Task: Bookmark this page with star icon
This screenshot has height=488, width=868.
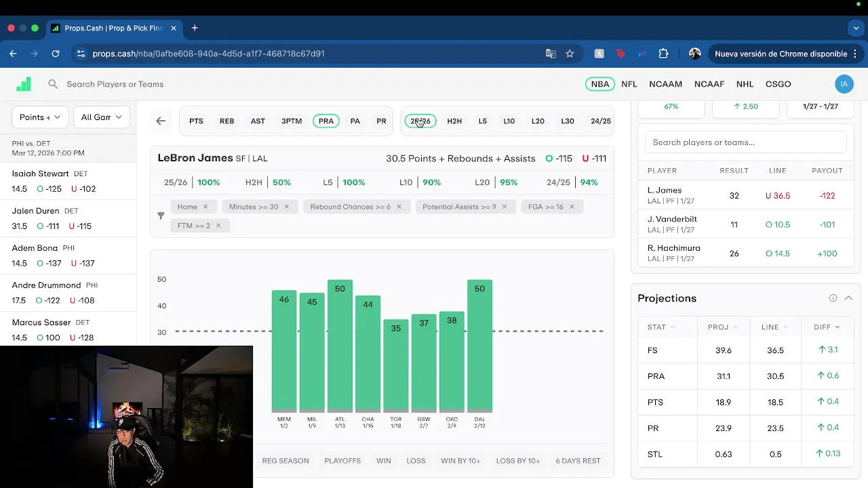Action: point(570,54)
